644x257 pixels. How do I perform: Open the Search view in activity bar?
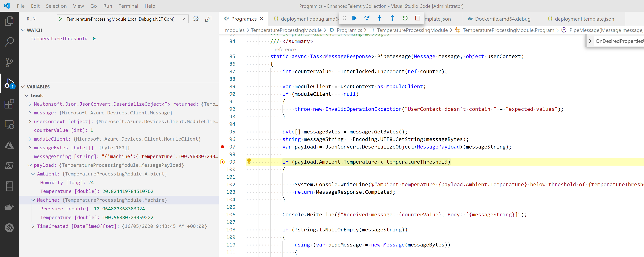pyautogui.click(x=9, y=42)
